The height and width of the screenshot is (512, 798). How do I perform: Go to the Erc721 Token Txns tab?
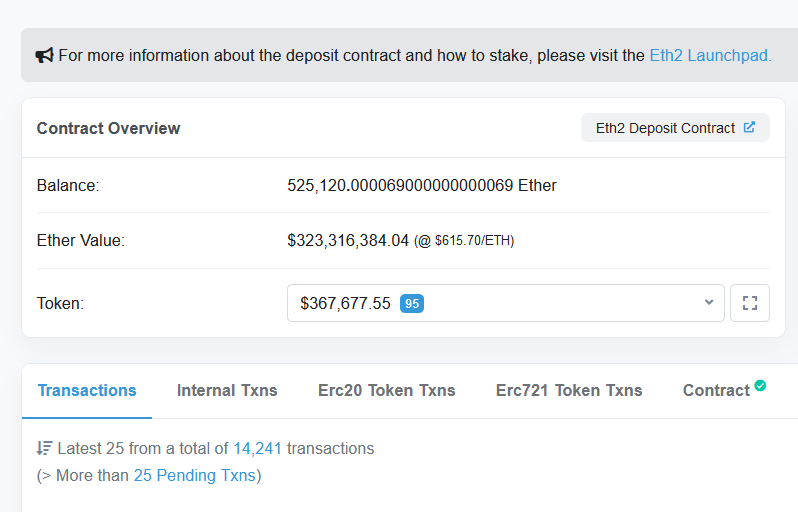(x=569, y=390)
